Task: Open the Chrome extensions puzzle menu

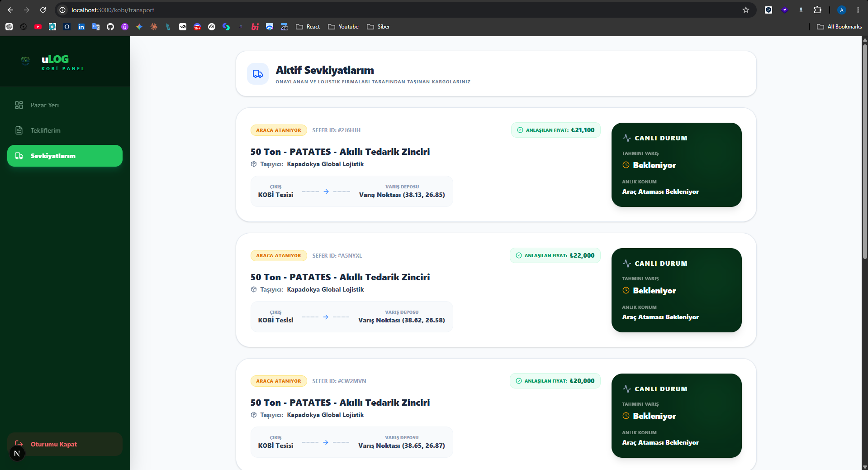Action: tap(817, 10)
